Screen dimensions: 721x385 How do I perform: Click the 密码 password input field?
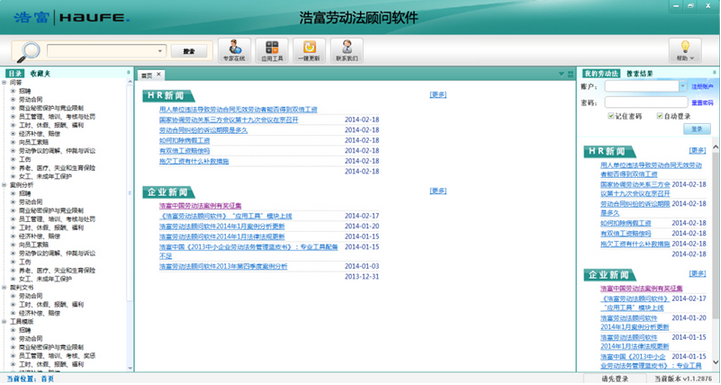pyautogui.click(x=646, y=103)
